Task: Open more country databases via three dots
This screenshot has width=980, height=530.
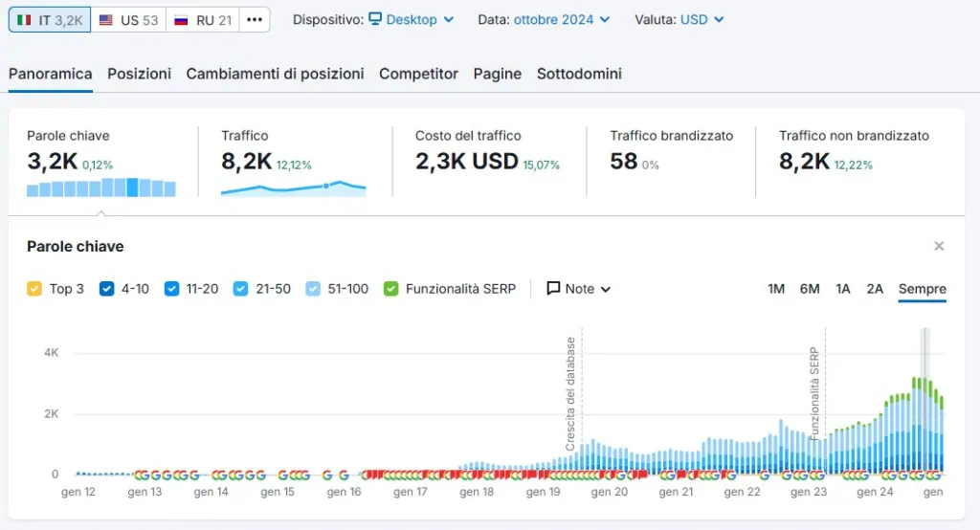Action: tap(255, 20)
